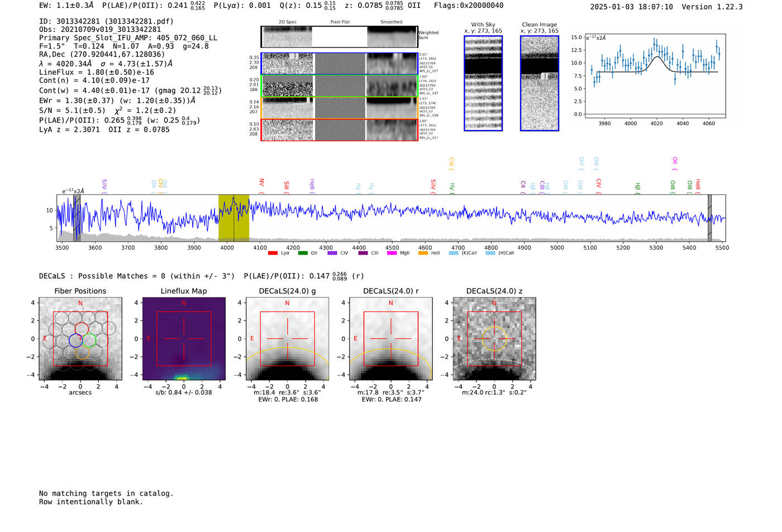Viewport: 782px width, 532px height.
Task: Click the With Sky 2D image
Action: point(483,83)
